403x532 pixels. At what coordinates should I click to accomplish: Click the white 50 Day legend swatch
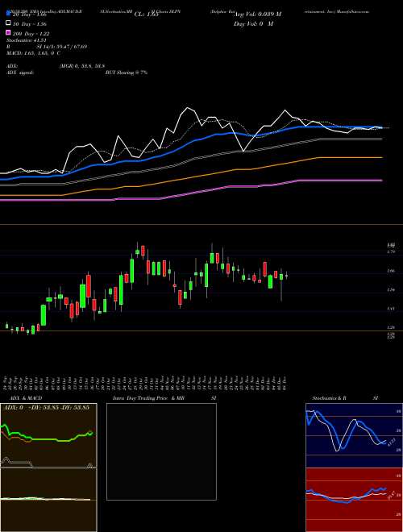[9, 23]
